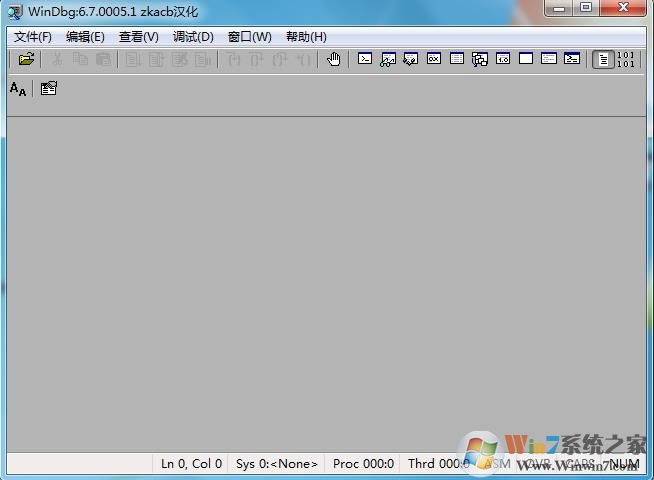Image resolution: width=654 pixels, height=480 pixels.
Task: Open the 调试(D) menu
Action: pyautogui.click(x=193, y=37)
